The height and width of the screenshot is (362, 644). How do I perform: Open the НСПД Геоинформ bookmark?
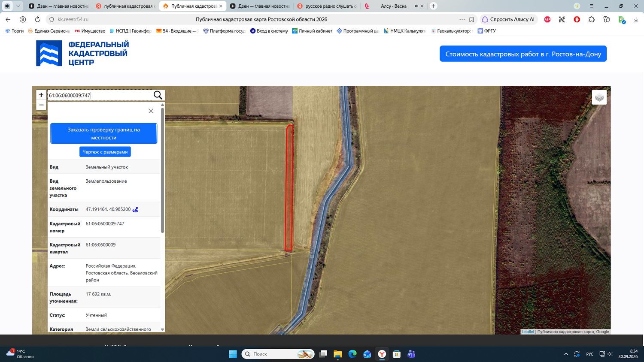tap(131, 31)
